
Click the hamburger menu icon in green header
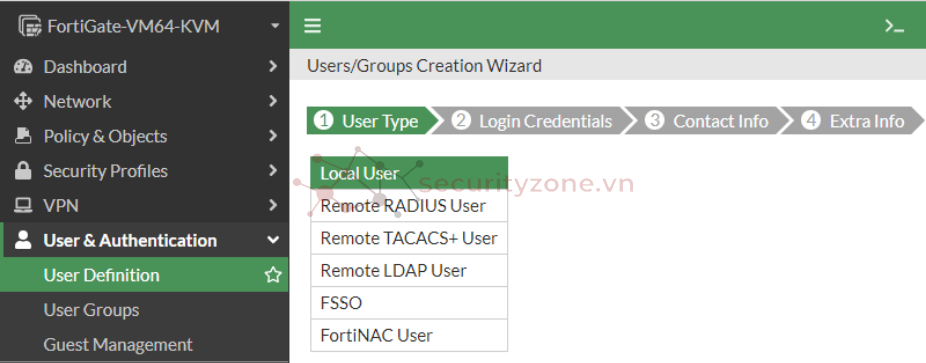point(312,26)
